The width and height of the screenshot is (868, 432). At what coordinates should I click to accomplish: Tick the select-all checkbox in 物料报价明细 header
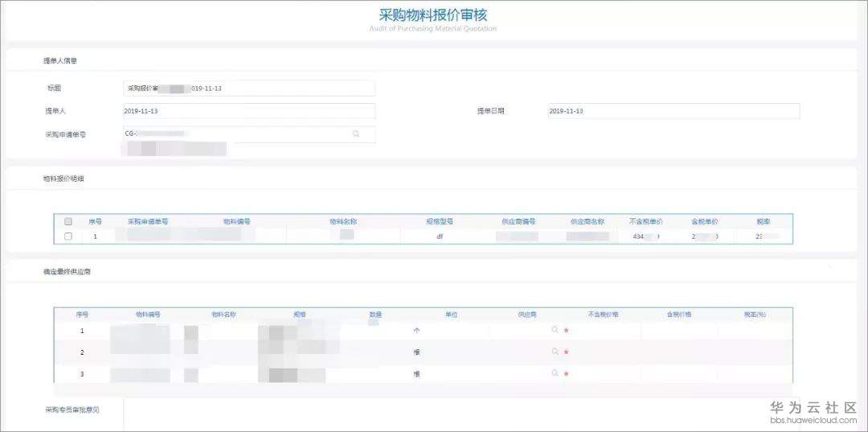point(68,221)
